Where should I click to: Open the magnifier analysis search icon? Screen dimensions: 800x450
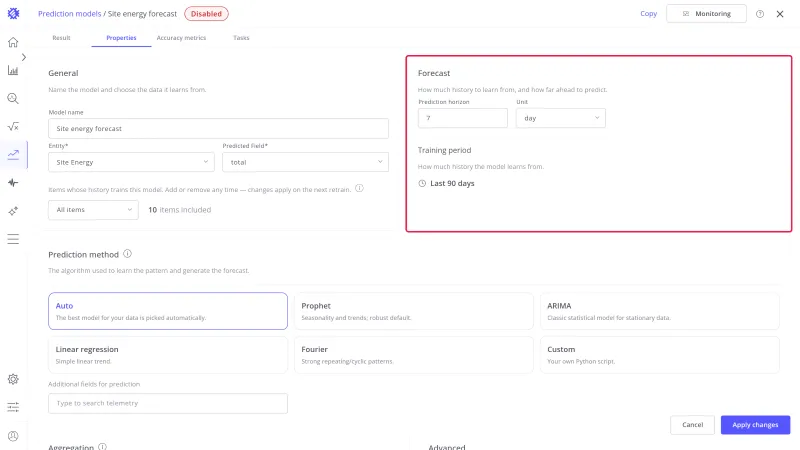(13, 98)
